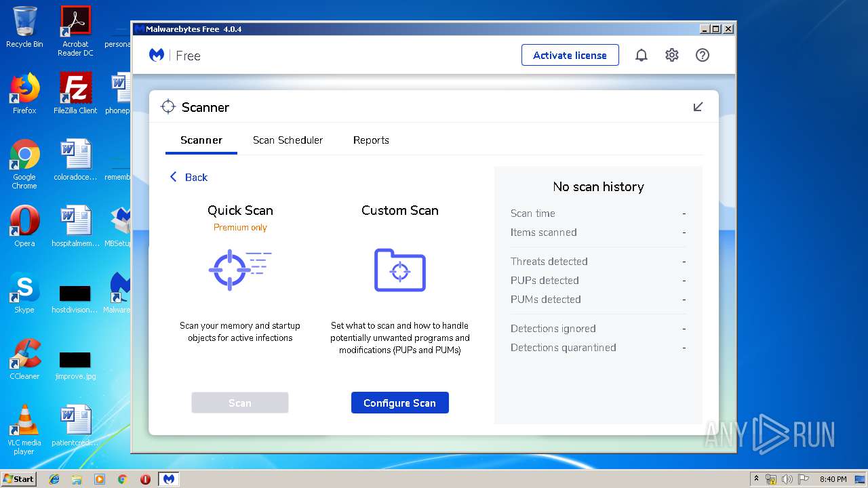This screenshot has width=868, height=488.
Task: Open VLC media player desktop shortcut
Action: [x=24, y=430]
